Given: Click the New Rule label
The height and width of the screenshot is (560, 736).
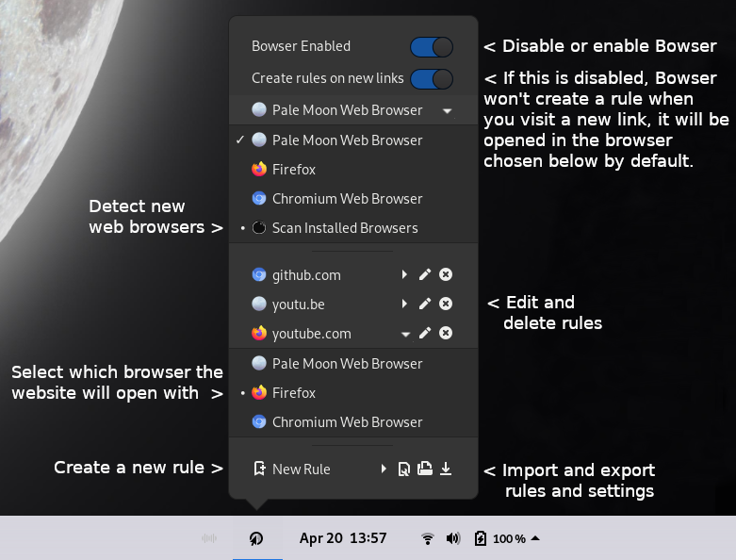Looking at the screenshot, I should [x=302, y=469].
